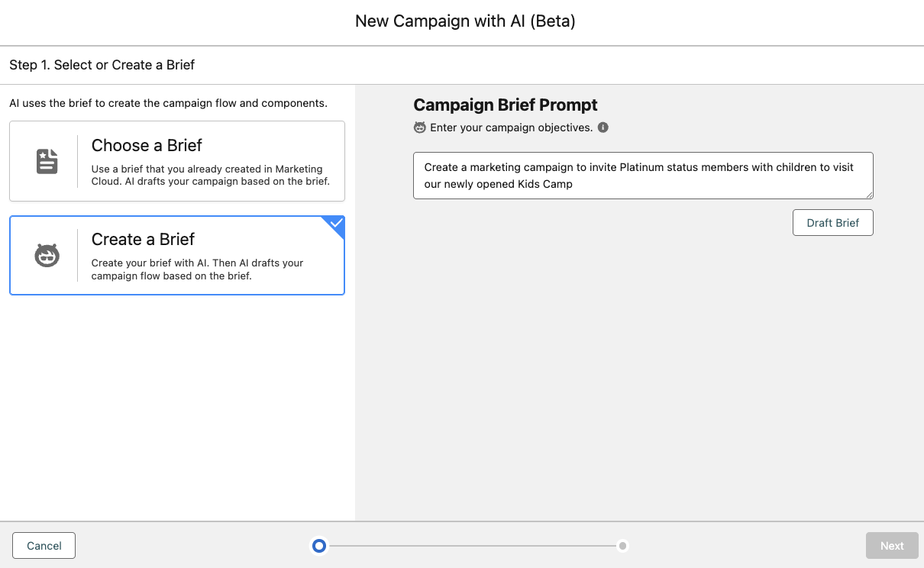
Task: Click the Einstein icon on Create a Brief
Action: pyautogui.click(x=47, y=255)
